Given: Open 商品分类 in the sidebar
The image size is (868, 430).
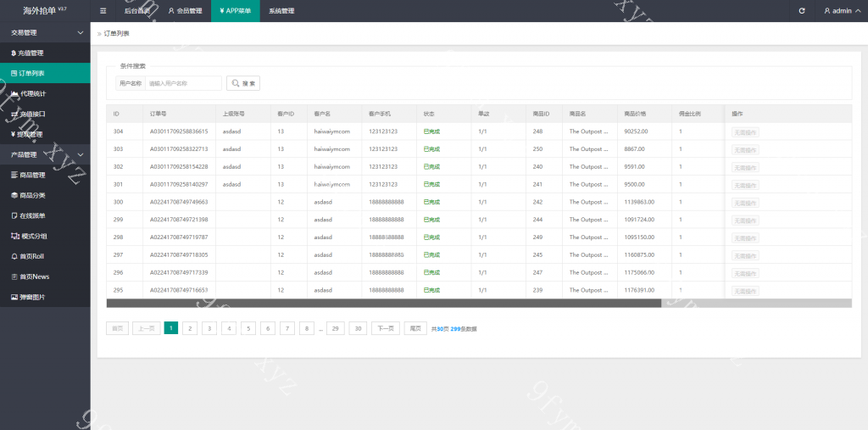Looking at the screenshot, I should point(45,196).
